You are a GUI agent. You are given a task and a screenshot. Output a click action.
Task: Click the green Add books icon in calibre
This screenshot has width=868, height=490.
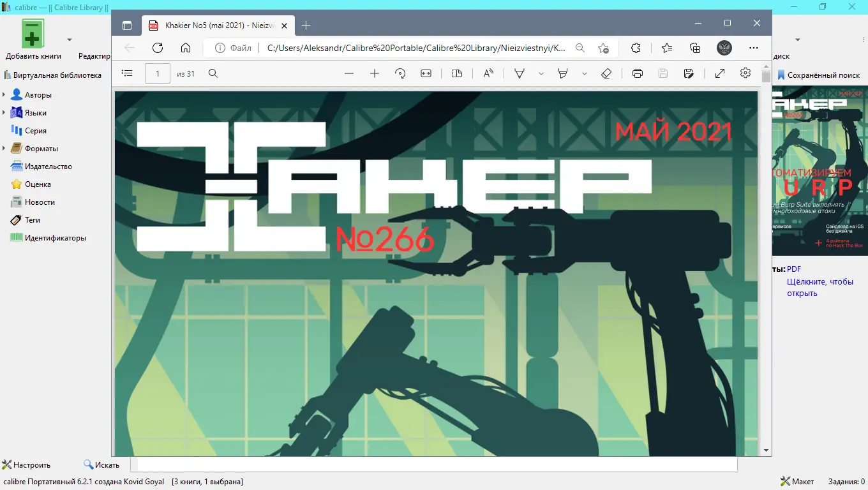tap(33, 33)
